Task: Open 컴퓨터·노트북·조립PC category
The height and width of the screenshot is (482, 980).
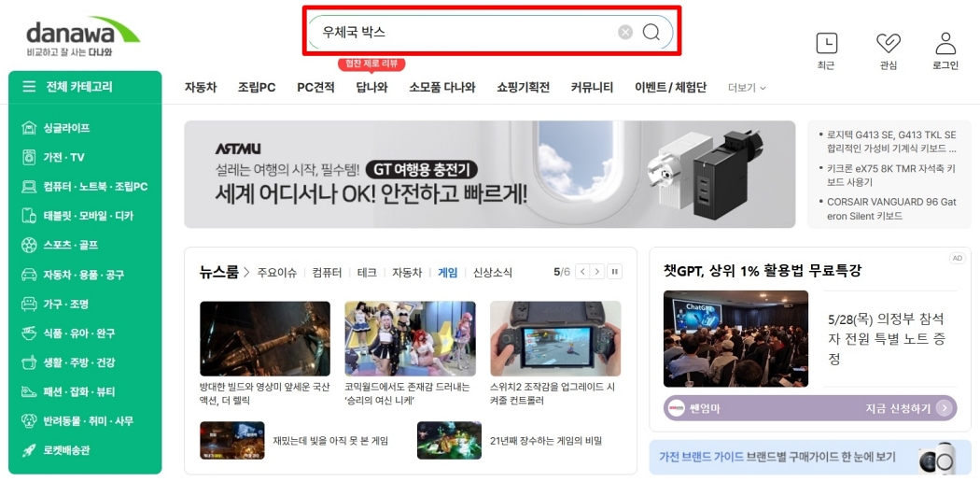Action: [x=85, y=187]
